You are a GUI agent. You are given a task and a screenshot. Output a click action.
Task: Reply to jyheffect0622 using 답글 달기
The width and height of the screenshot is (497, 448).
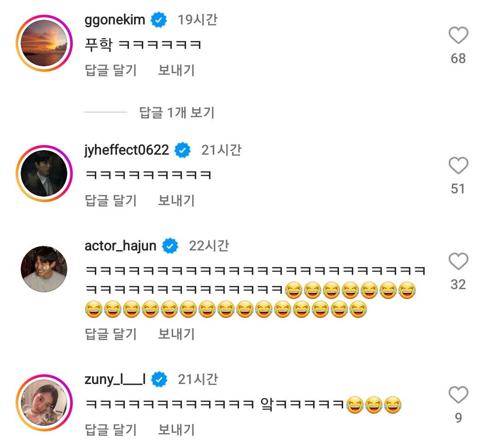[x=111, y=200]
